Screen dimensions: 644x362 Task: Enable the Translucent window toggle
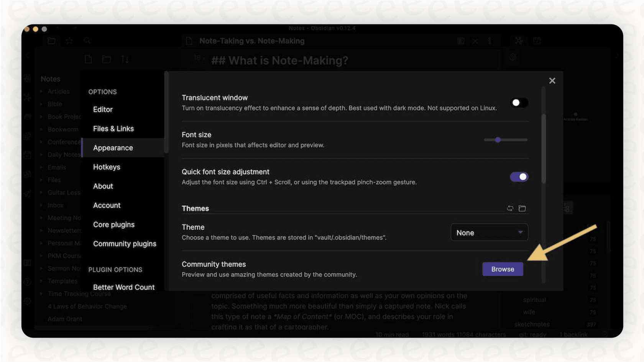pos(519,103)
